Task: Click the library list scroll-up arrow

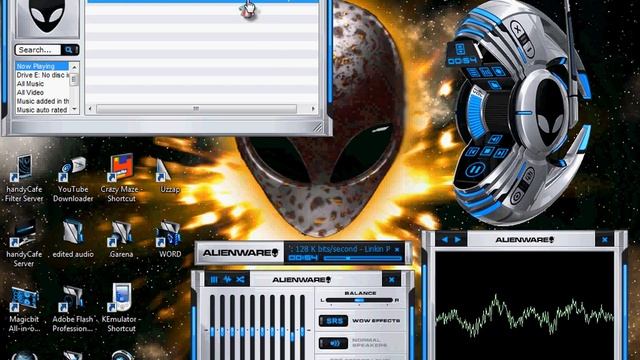Action: tap(74, 67)
